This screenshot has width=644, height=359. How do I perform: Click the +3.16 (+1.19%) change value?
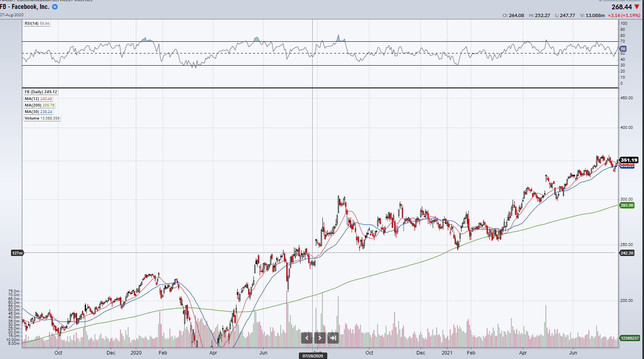click(x=624, y=15)
